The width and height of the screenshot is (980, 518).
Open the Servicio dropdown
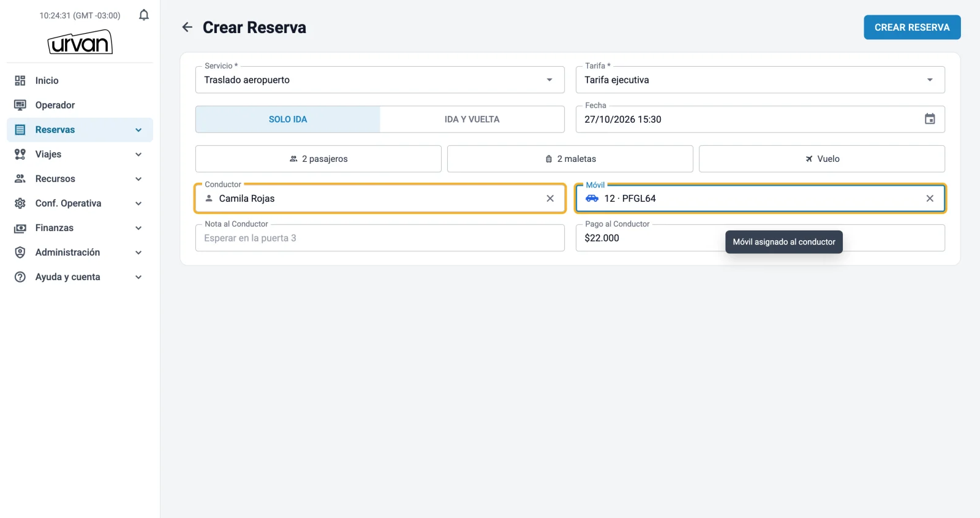[x=380, y=80]
